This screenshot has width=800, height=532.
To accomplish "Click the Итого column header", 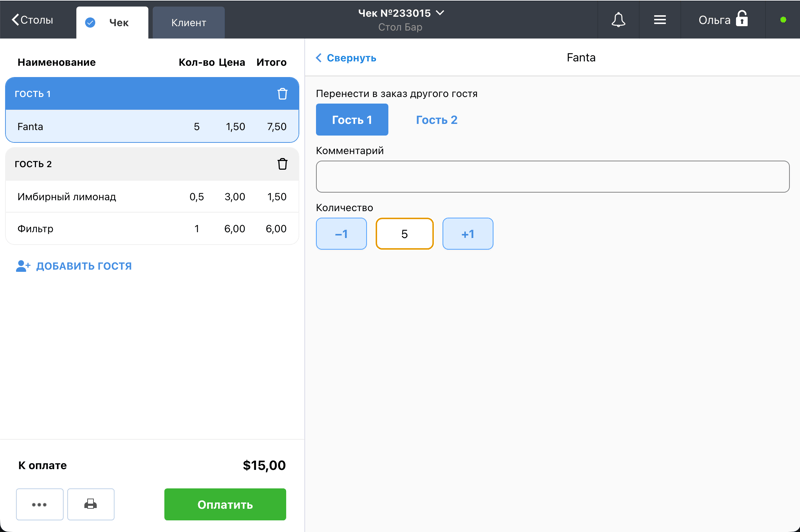I will [271, 62].
